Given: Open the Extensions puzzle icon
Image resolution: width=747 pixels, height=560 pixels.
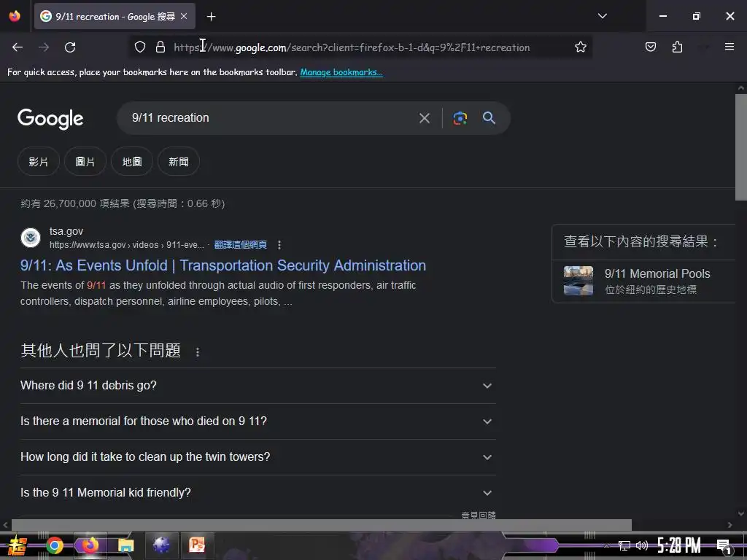Looking at the screenshot, I should [677, 47].
